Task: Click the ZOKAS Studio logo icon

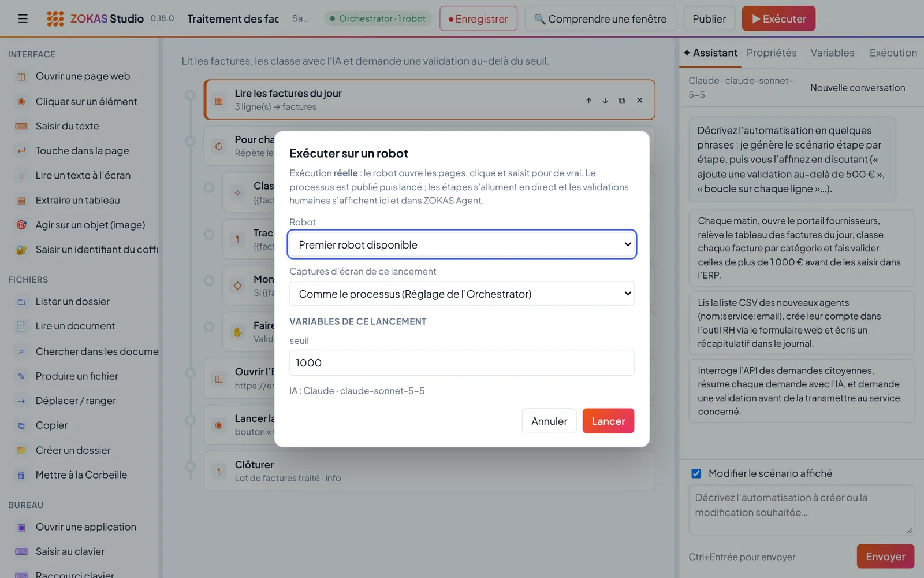Action: coord(55,18)
